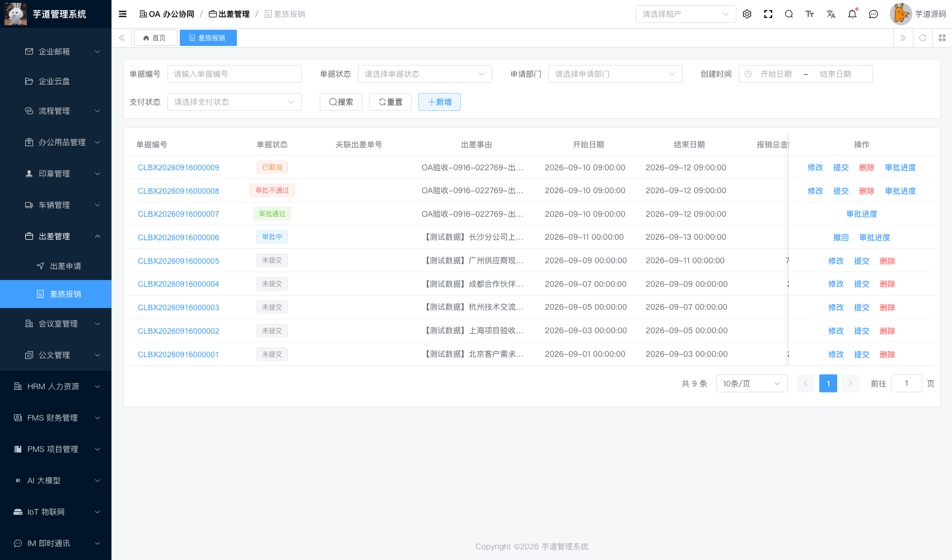This screenshot has height=560, width=952.
Task: Click the calendar clock icon in 创建时间
Action: (748, 74)
